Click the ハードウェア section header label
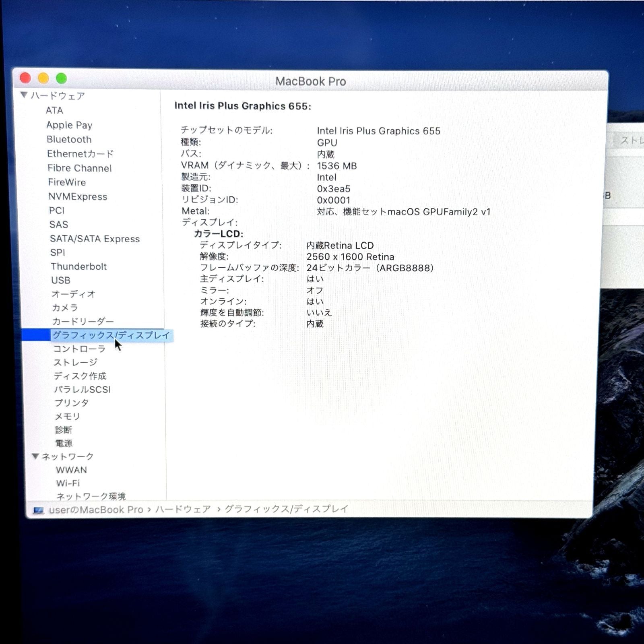Image resolution: width=644 pixels, height=644 pixels. tap(58, 96)
